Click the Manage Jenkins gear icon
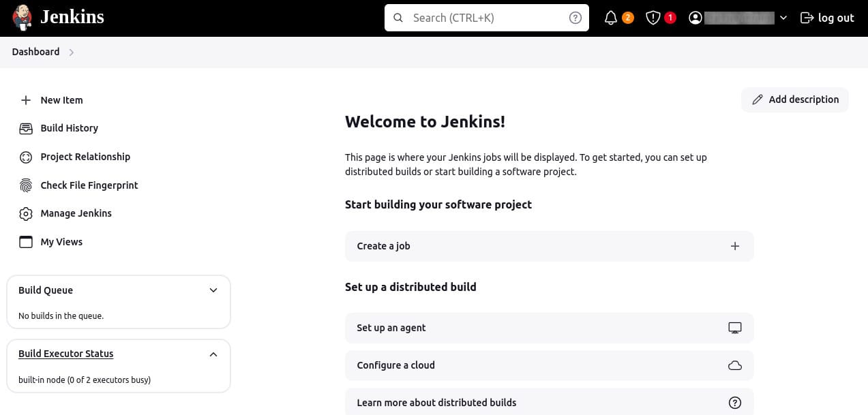The width and height of the screenshot is (868, 415). (x=26, y=213)
